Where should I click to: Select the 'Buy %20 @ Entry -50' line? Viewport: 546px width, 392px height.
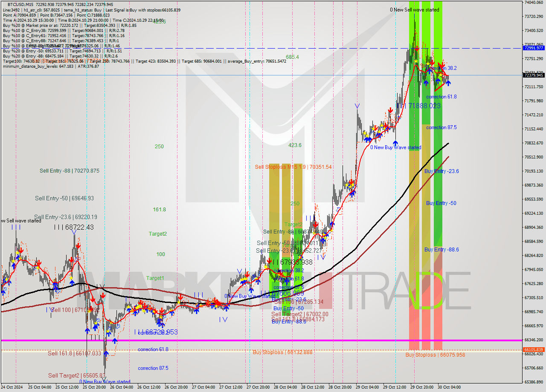tap(62, 51)
